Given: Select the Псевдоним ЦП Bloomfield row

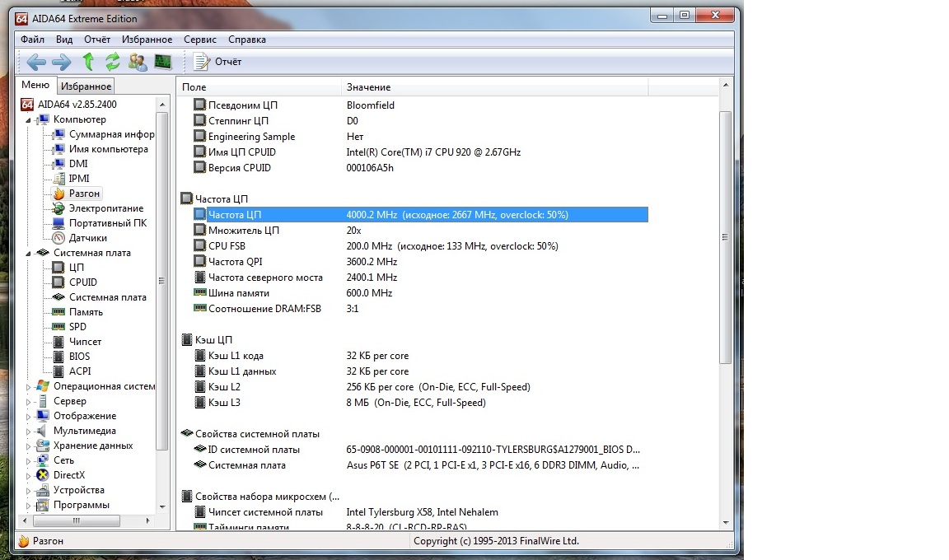Looking at the screenshot, I should [420, 105].
